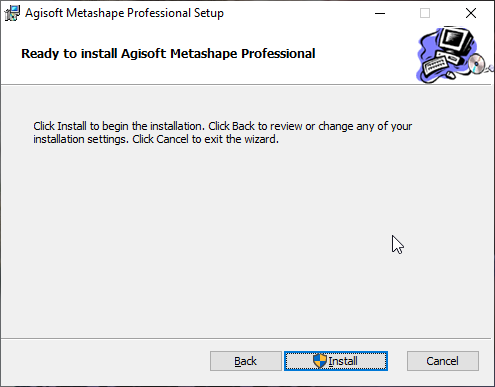
Task: Click the 'Ready to install' heading
Action: click(168, 54)
